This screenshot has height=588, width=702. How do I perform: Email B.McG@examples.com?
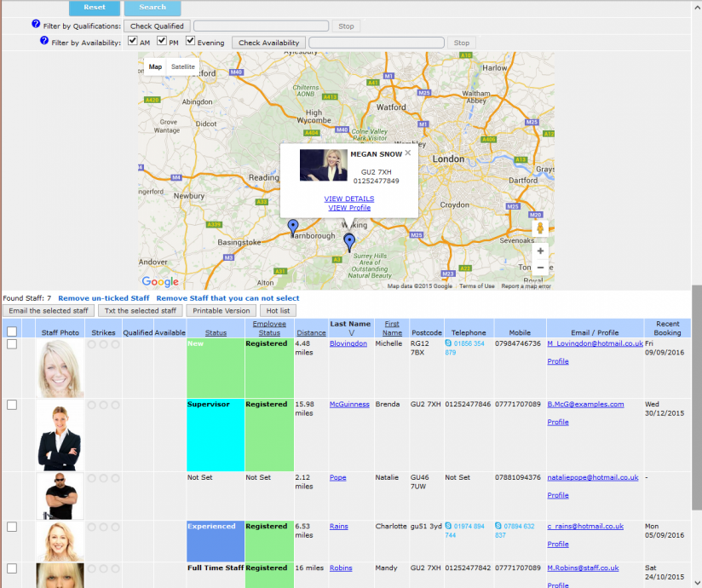pyautogui.click(x=585, y=405)
